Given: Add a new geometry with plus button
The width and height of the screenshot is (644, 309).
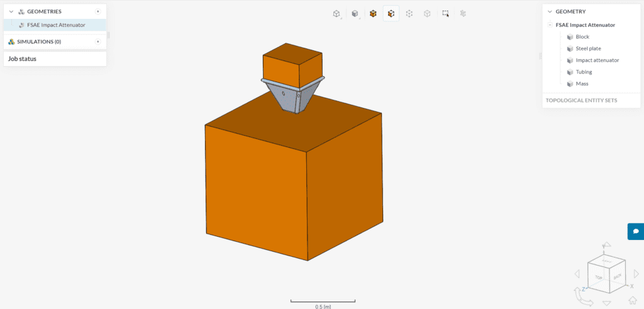Looking at the screenshot, I should pyautogui.click(x=97, y=11).
